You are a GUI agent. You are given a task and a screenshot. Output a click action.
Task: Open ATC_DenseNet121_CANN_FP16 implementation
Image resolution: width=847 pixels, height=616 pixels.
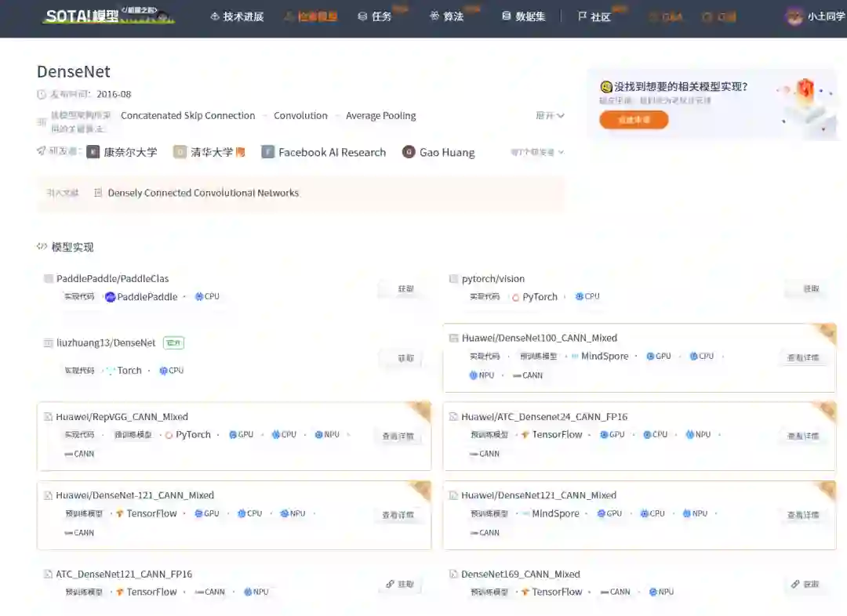(x=124, y=574)
